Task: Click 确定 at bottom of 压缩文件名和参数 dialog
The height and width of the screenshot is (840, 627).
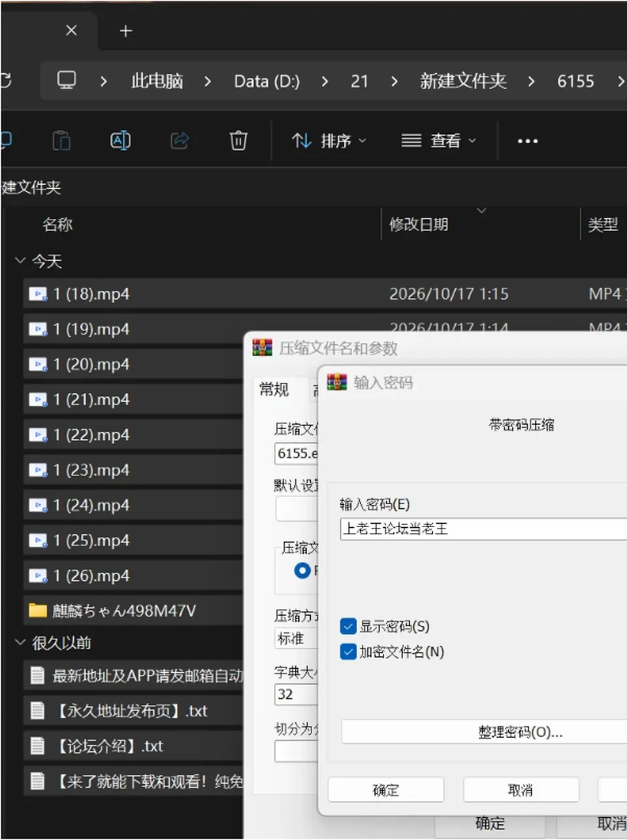Action: [490, 824]
